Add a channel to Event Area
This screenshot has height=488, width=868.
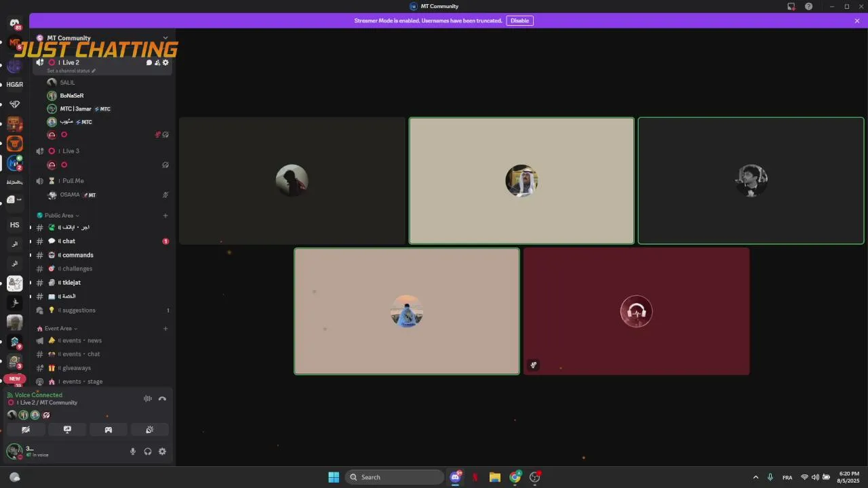coord(165,329)
